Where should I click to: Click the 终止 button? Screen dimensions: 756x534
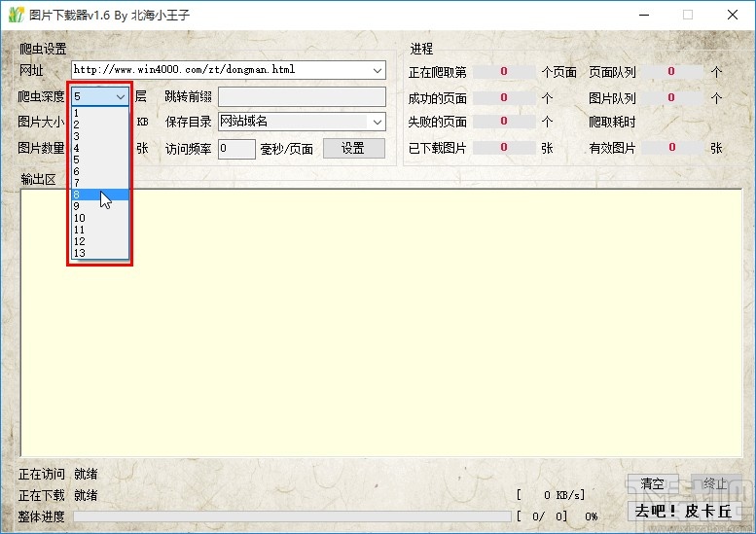[x=715, y=483]
